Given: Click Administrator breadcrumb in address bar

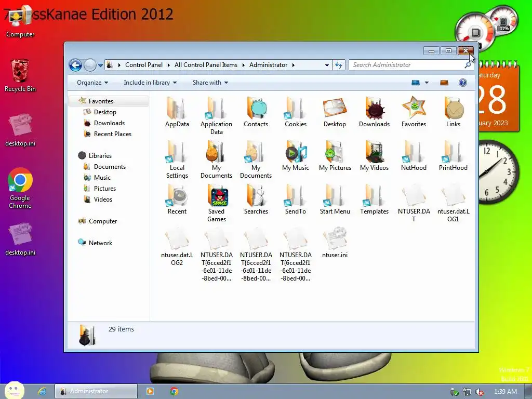Looking at the screenshot, I should click(x=269, y=65).
